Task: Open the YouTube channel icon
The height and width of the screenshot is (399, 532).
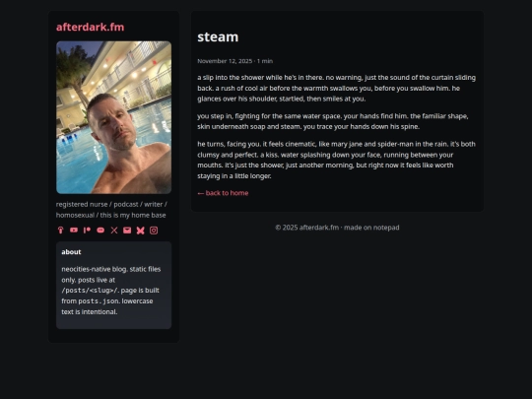Action: click(74, 230)
